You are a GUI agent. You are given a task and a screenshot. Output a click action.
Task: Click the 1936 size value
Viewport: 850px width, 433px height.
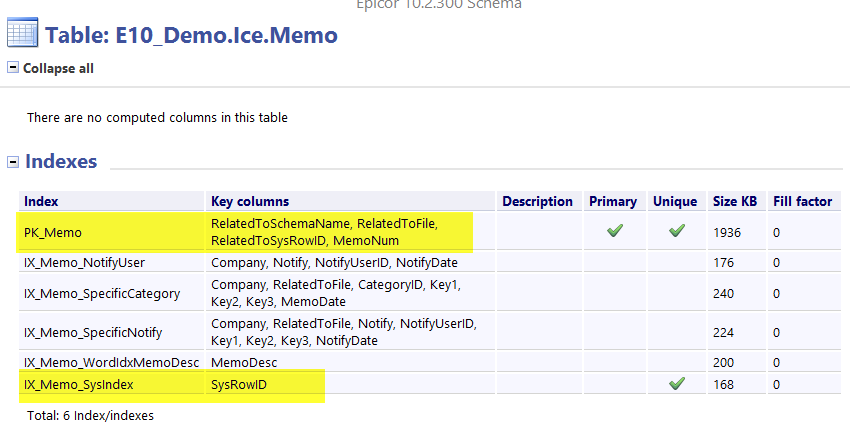point(727,232)
